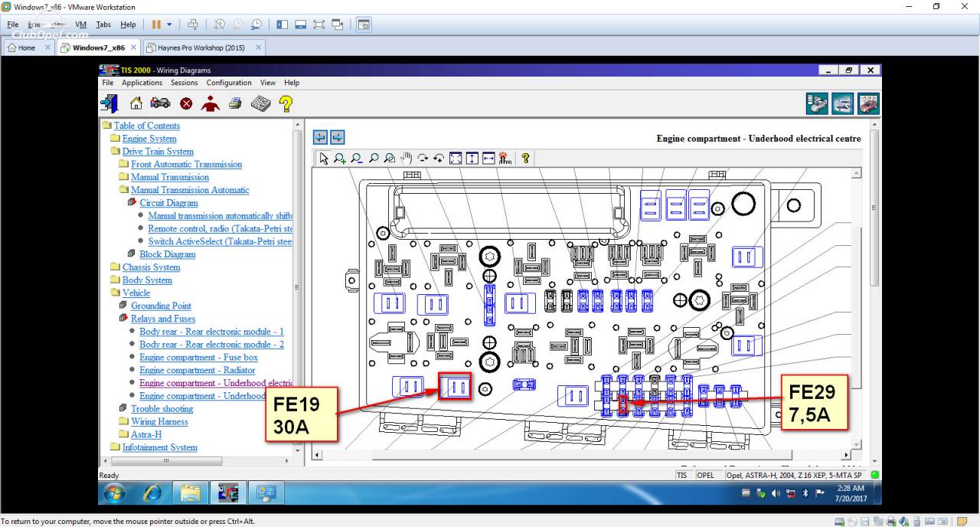
Task: Open the pause button dropdown arrow
Action: pos(169,25)
